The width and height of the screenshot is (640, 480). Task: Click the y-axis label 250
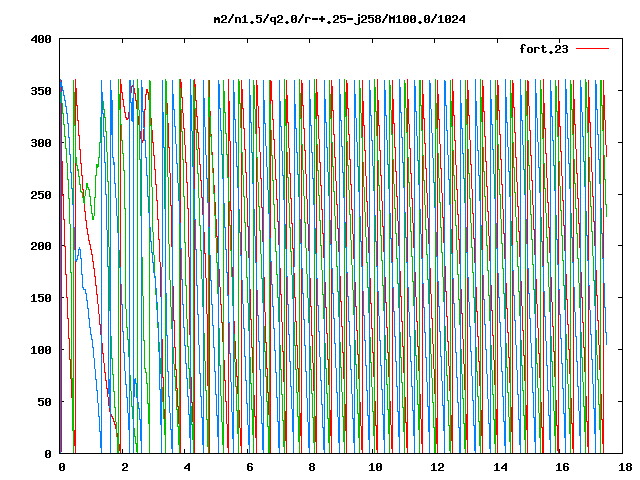41,195
